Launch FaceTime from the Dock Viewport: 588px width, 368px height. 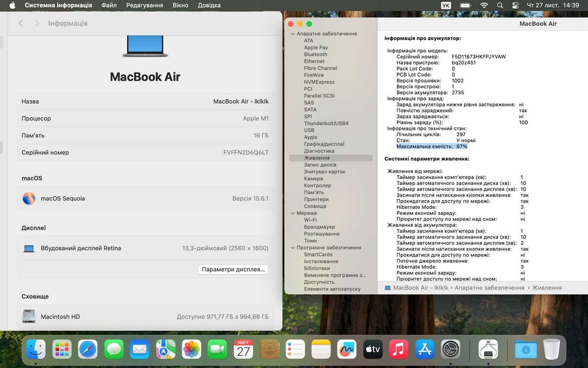[217, 349]
